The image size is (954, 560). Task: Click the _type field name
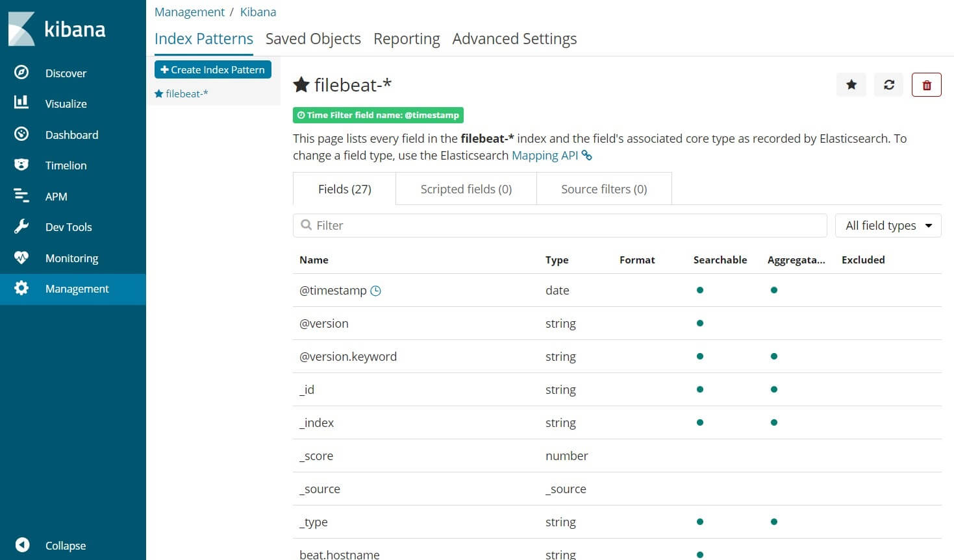pos(313,522)
